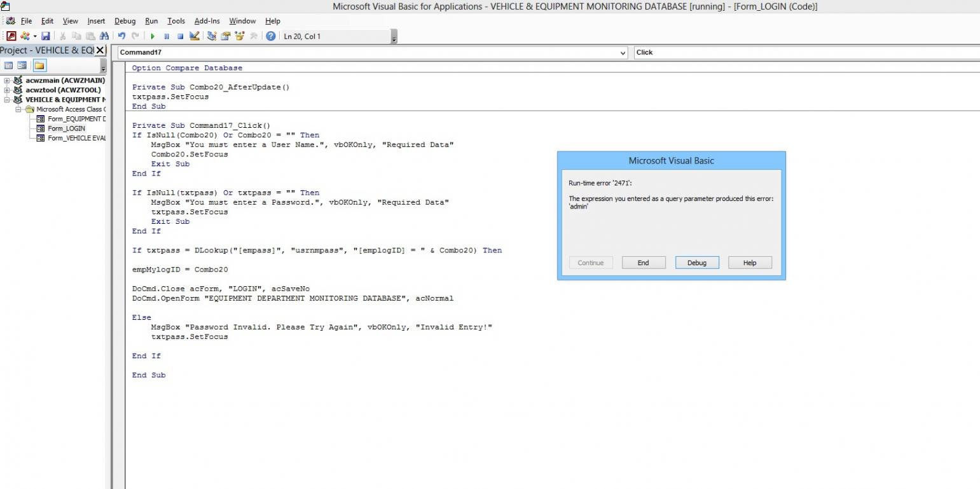
Task: Click the 'empMylogID = Combo20' code line
Action: click(180, 270)
